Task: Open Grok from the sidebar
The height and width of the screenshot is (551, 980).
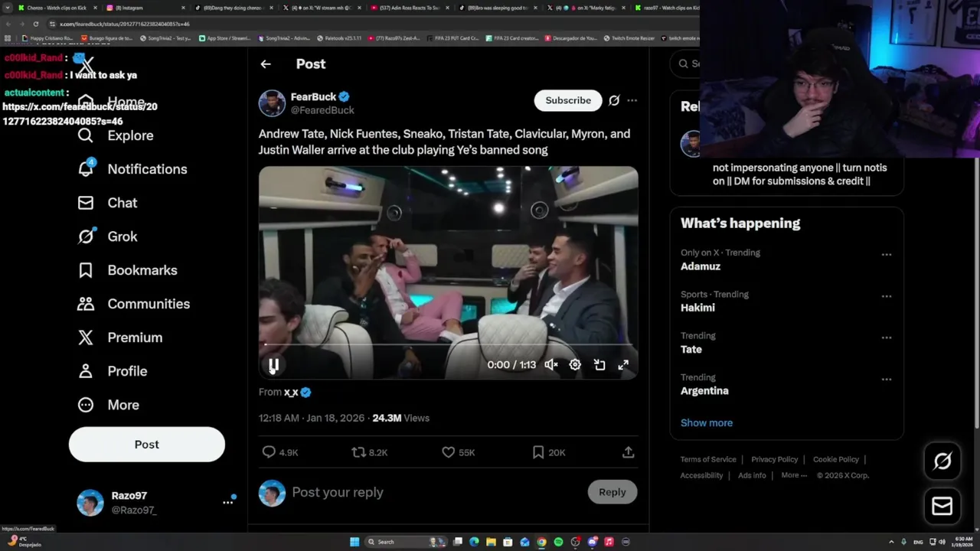Action: pos(107,236)
